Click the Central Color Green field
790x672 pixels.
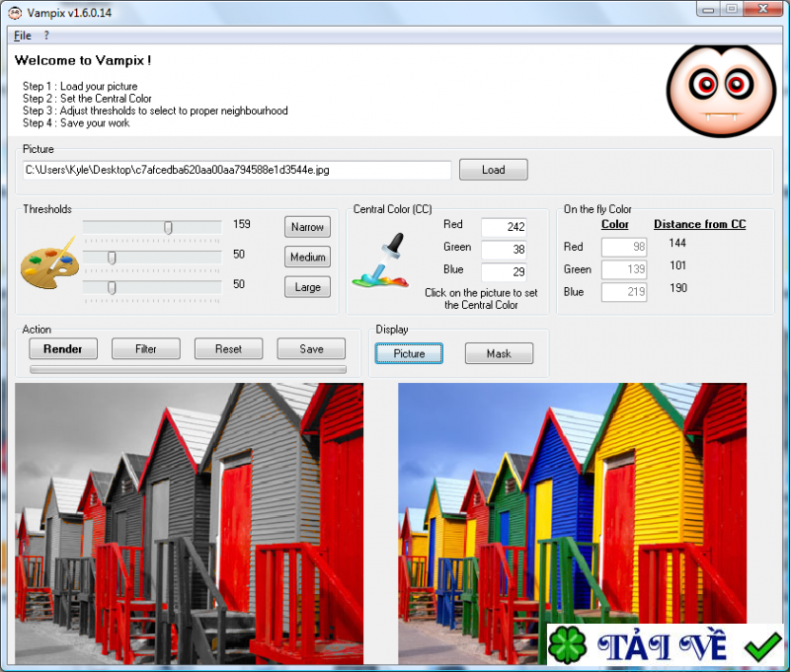point(504,250)
